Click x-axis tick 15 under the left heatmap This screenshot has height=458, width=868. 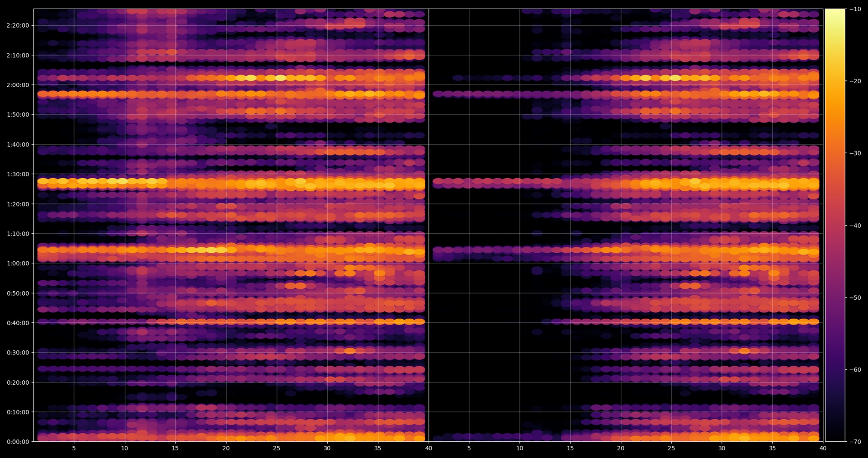175,448
